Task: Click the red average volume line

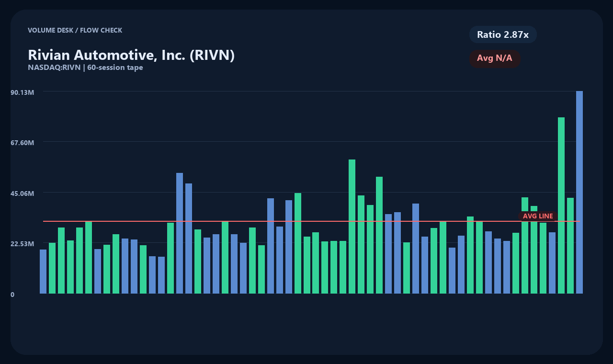Action: [311, 221]
